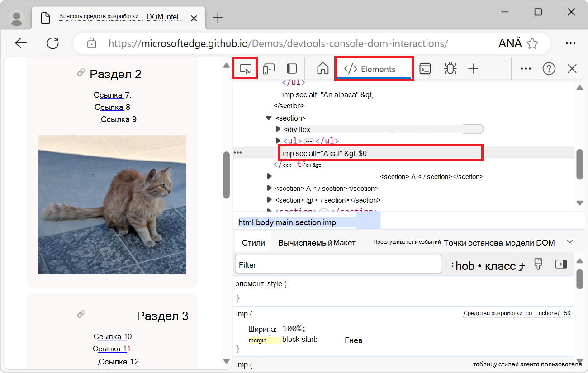Open the Console tool icon

pyautogui.click(x=425, y=69)
